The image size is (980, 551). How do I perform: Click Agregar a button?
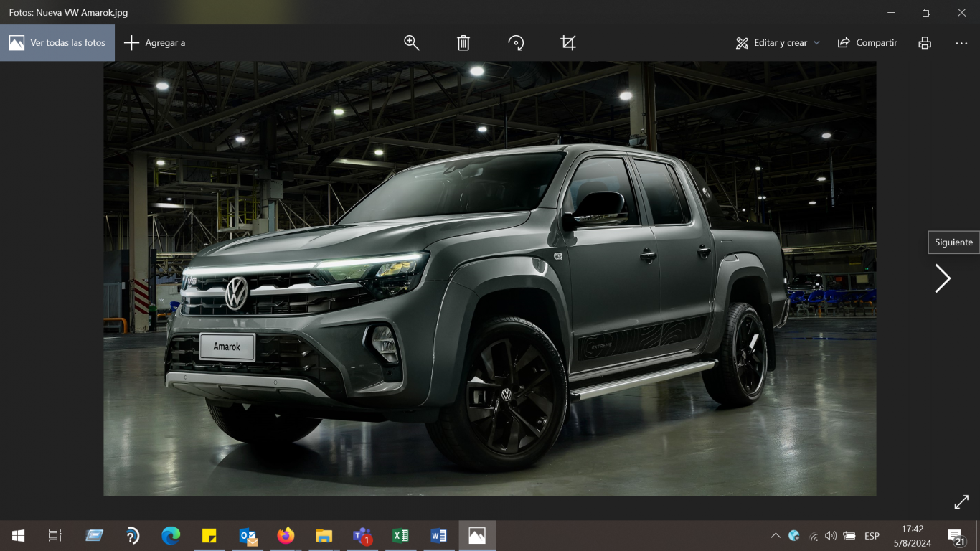(x=155, y=43)
